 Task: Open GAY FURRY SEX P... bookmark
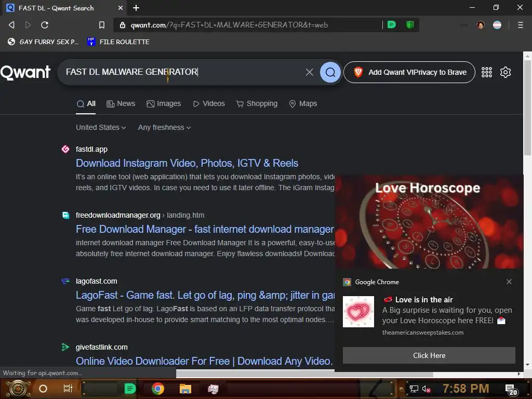click(x=43, y=42)
